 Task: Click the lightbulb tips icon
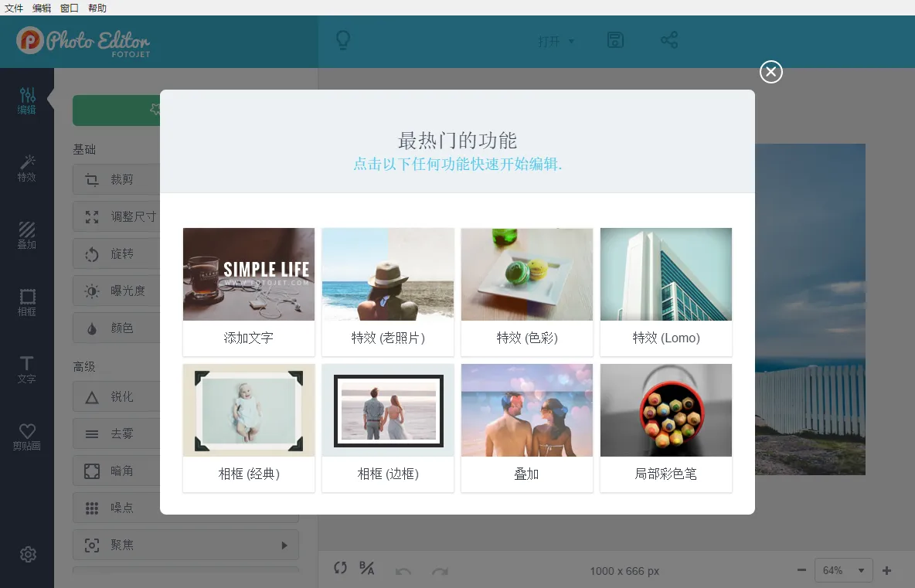[343, 41]
